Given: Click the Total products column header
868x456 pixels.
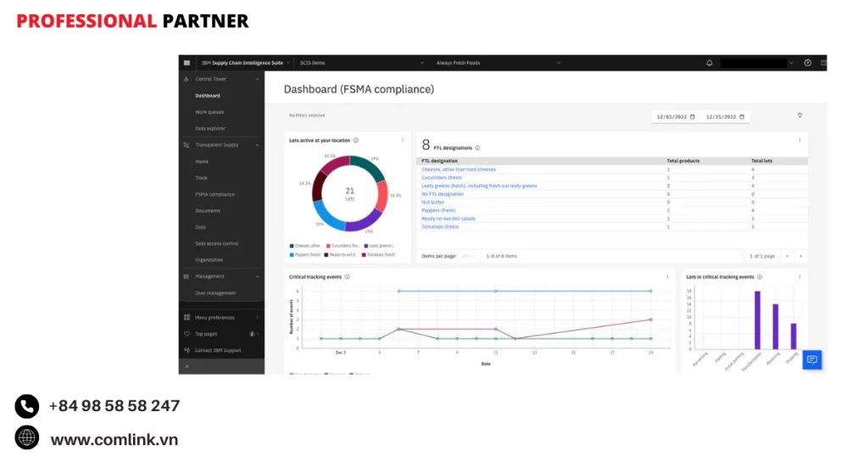Looking at the screenshot, I should click(682, 161).
